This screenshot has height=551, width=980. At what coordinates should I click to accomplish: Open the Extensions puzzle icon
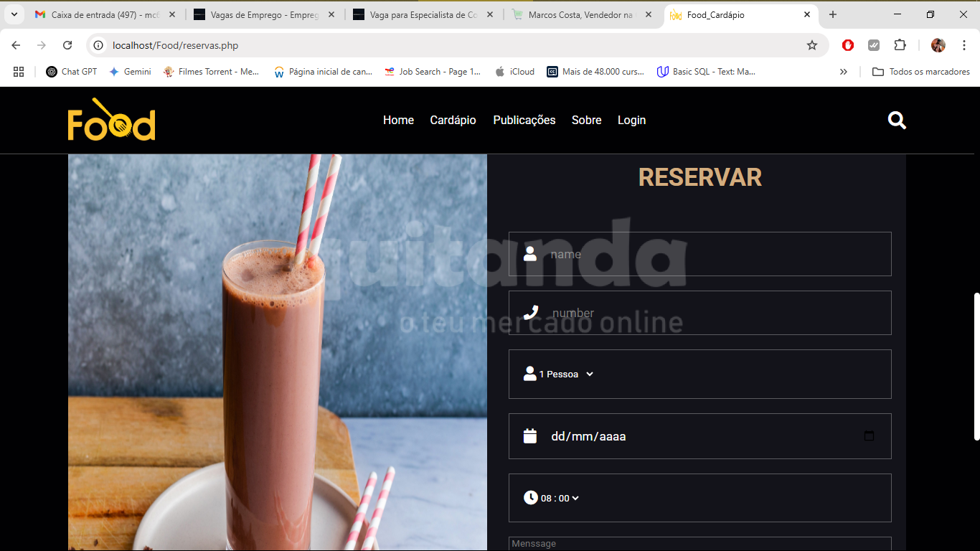pos(900,45)
